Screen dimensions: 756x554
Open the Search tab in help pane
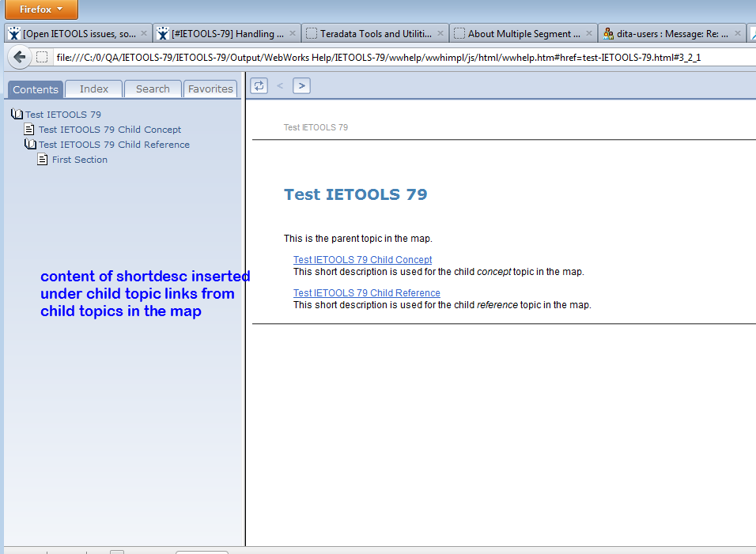click(153, 89)
